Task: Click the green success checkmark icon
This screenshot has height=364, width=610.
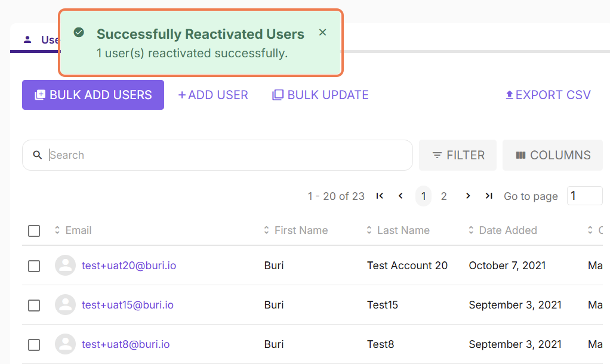Action: coord(79,32)
